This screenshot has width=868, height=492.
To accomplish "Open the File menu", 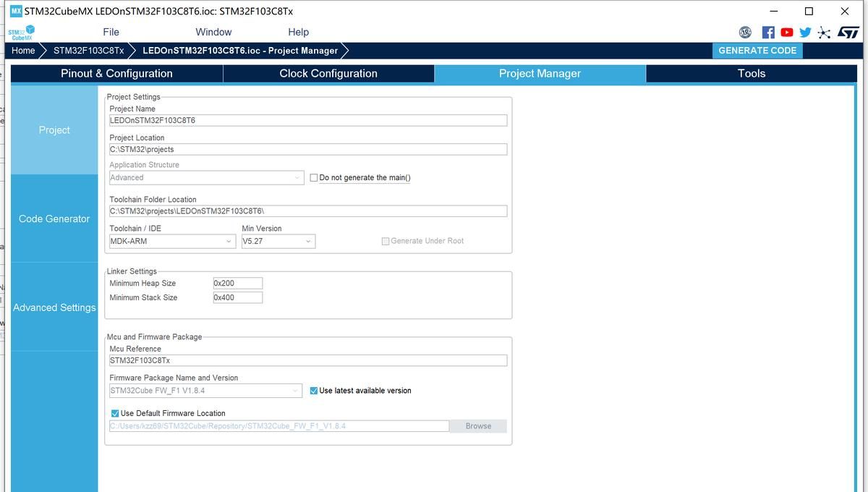I will click(111, 32).
